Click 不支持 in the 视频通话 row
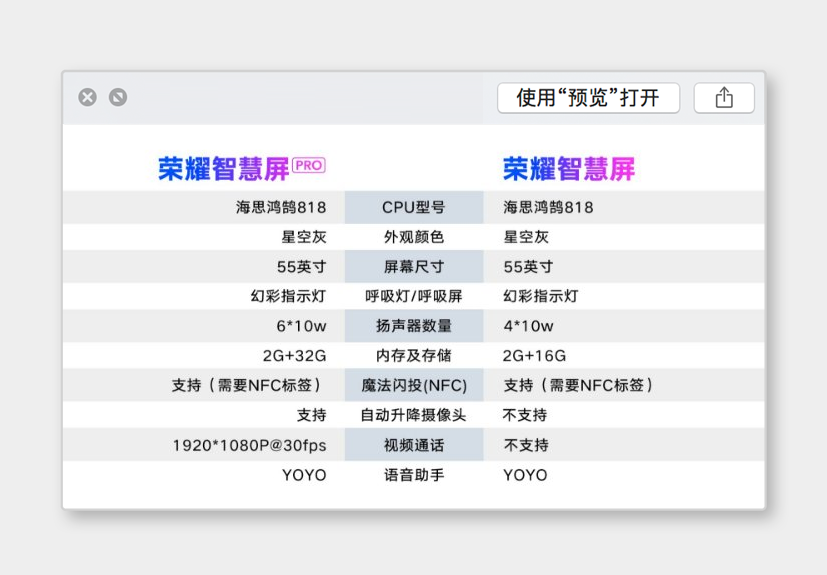The width and height of the screenshot is (827, 575). pyautogui.click(x=526, y=445)
